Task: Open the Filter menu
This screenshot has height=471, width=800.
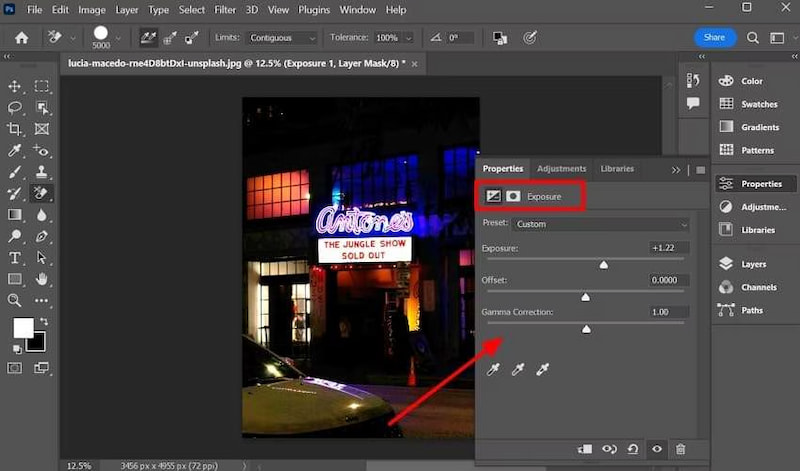Action: pos(225,10)
